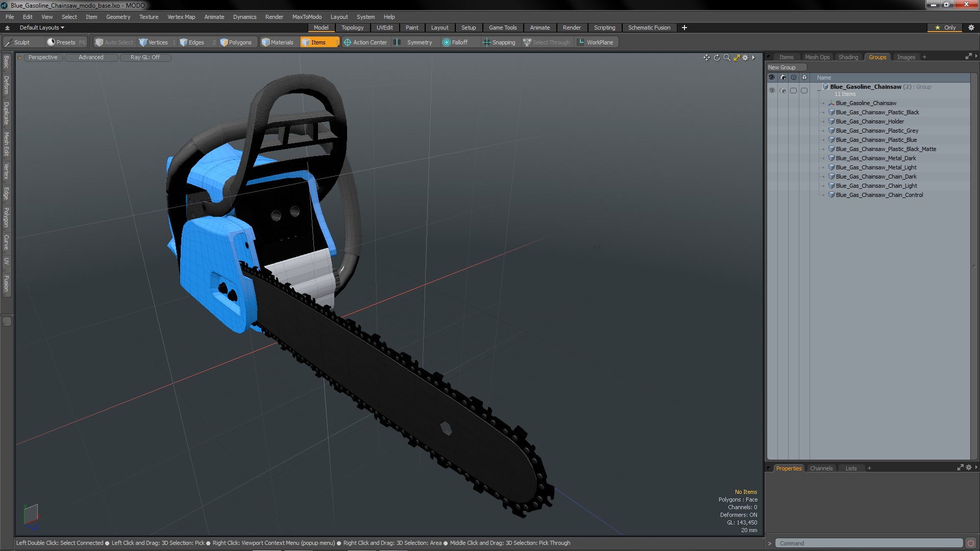Viewport: 980px width, 551px height.
Task: Add a new tab beside Images
Action: click(924, 57)
